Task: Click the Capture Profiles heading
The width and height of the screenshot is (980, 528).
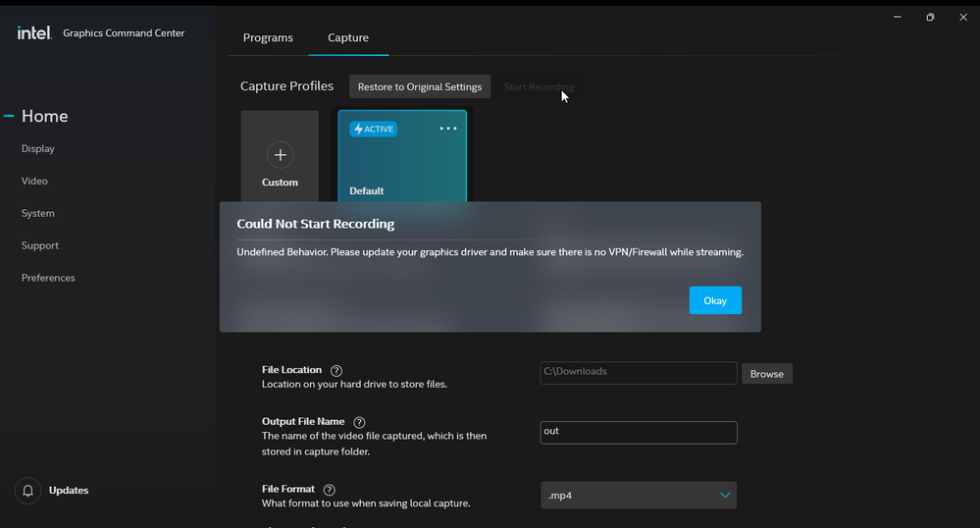Action: (286, 85)
